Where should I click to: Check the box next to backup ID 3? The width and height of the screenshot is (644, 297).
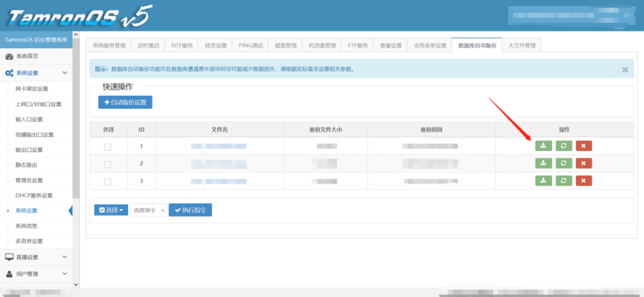click(108, 182)
